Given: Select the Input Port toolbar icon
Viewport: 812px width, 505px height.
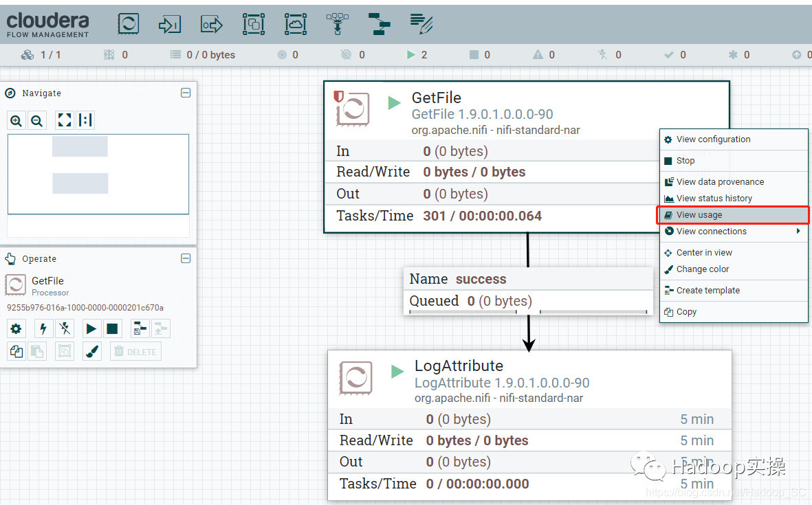Looking at the screenshot, I should click(170, 24).
